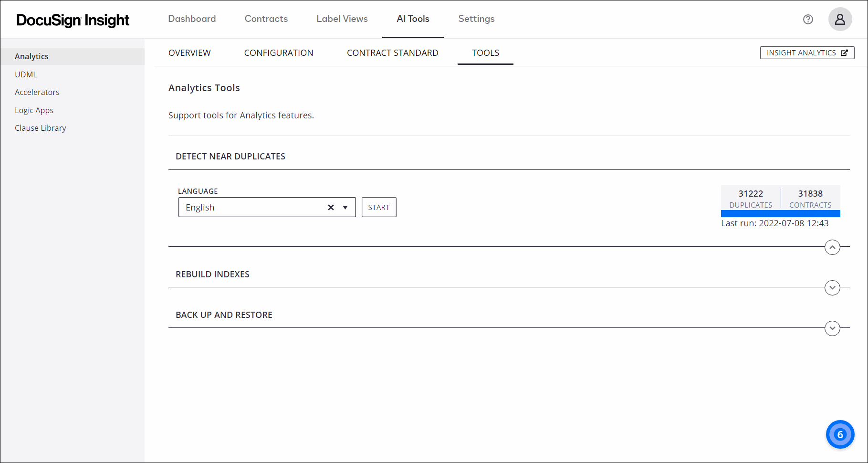Click the DocuSign Insight logo
The width and height of the screenshot is (868, 463).
click(x=73, y=20)
